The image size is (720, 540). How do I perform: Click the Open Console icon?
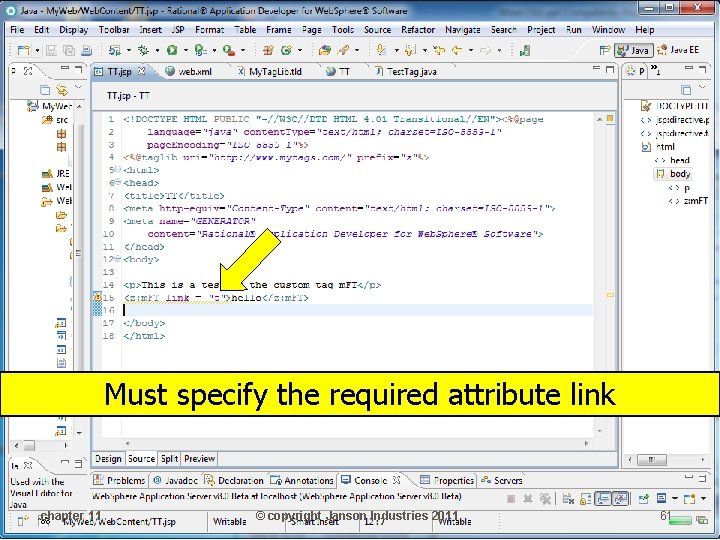pyautogui.click(x=689, y=499)
